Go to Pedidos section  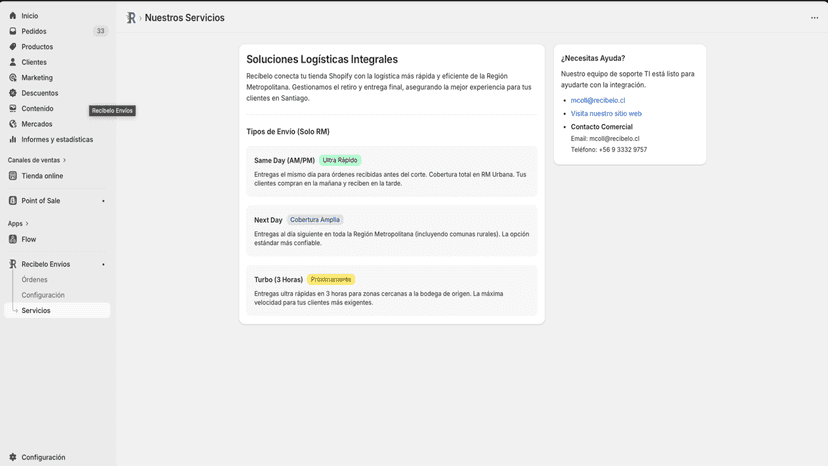click(x=34, y=31)
